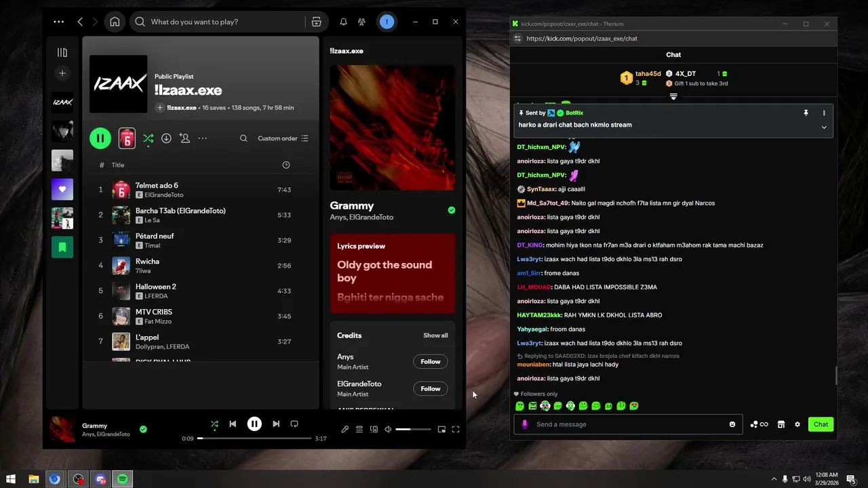Select the track Barcha T3ab (ElGrandeToto)
Image resolution: width=868 pixels, height=488 pixels.
click(201, 215)
